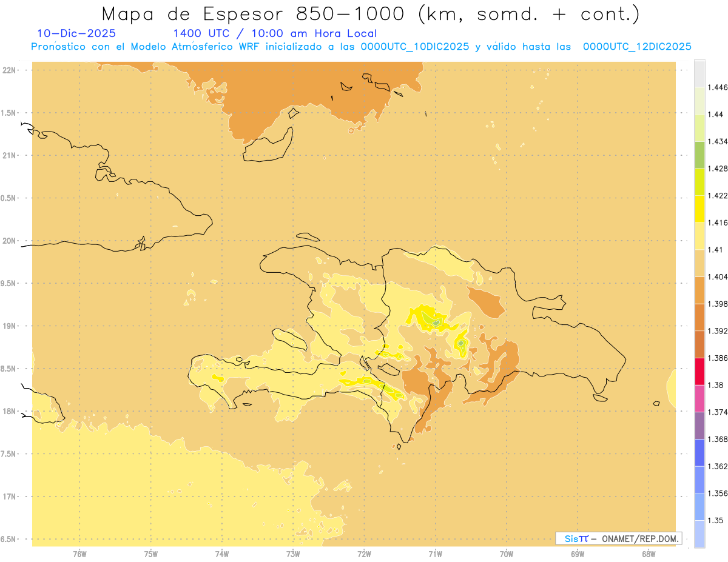Select the date label '10-Dic-2025'
Viewport: 728px width, 562px height.
click(x=76, y=34)
